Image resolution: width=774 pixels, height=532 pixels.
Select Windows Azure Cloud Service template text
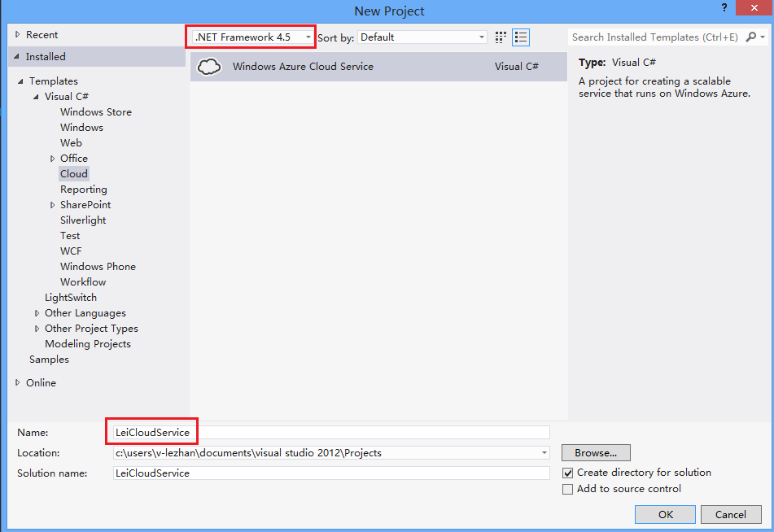coord(303,67)
